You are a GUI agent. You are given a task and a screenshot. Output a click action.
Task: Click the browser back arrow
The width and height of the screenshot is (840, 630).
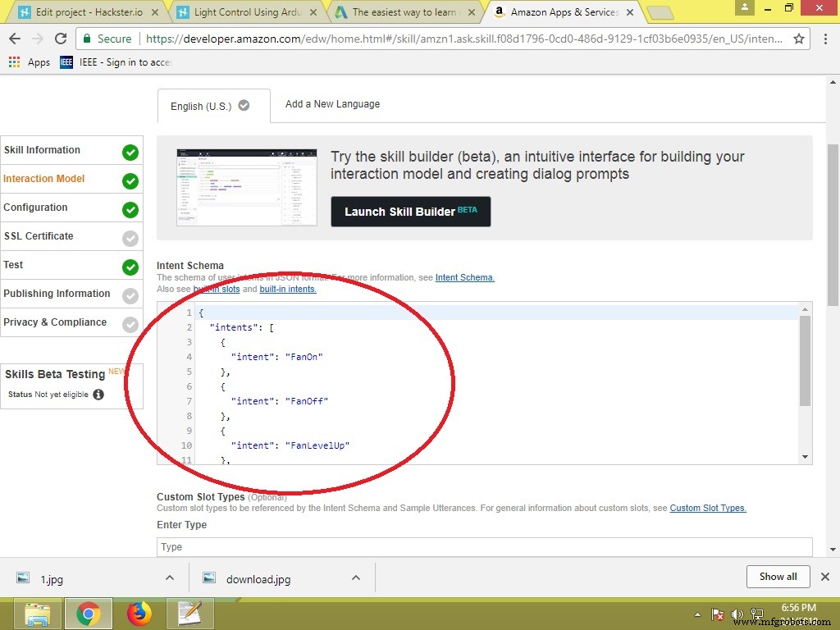click(x=15, y=39)
